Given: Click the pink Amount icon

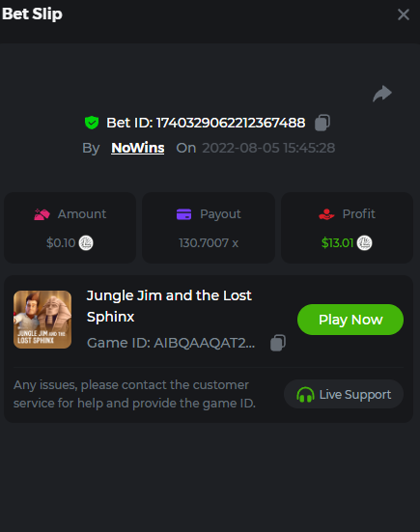Looking at the screenshot, I should [x=42, y=214].
